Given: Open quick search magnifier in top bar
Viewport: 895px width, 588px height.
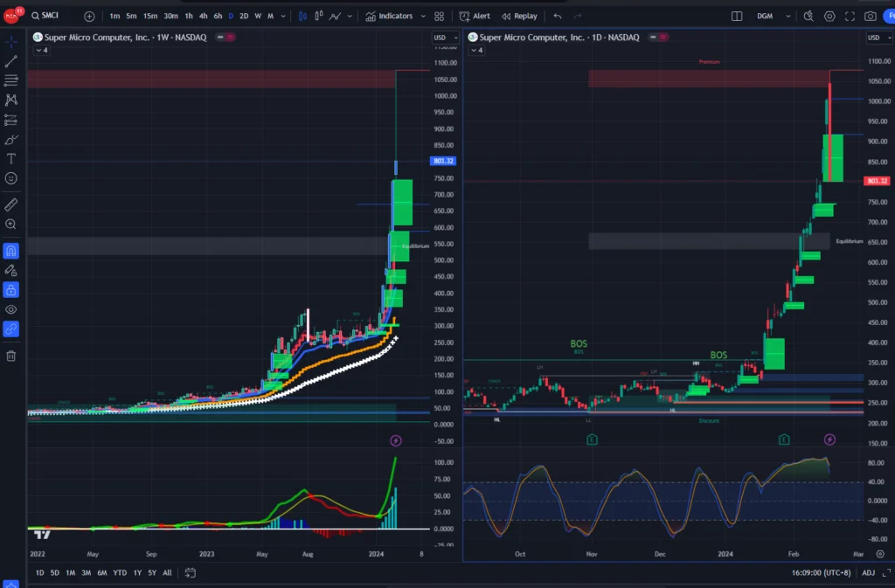Looking at the screenshot, I should point(808,16).
